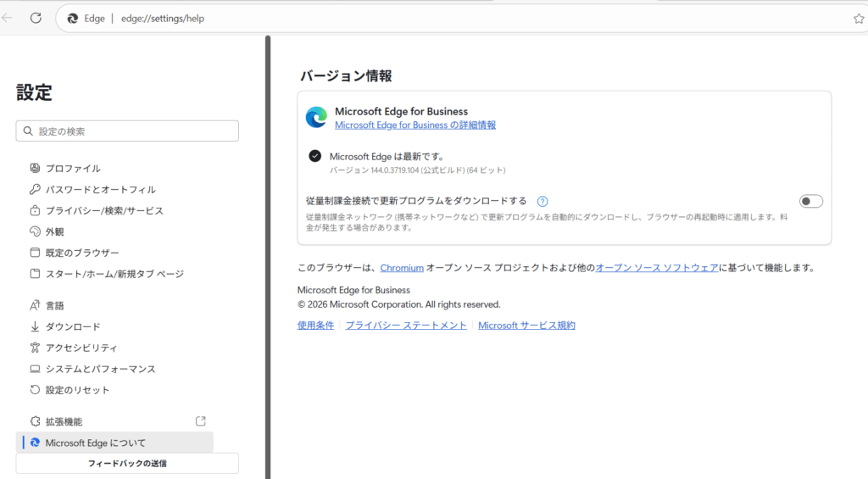
Task: Click the checkmark icon beside the up-to-date status
Action: tap(315, 156)
